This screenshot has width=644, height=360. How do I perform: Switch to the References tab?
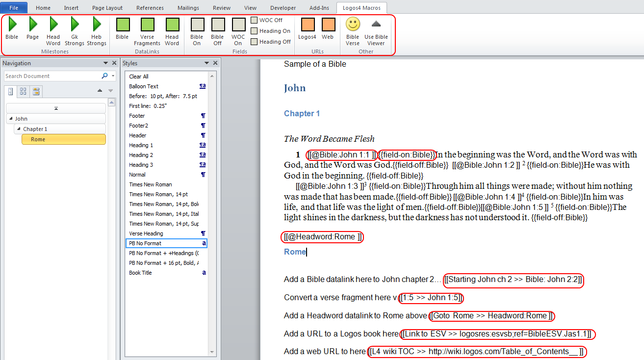click(x=150, y=8)
